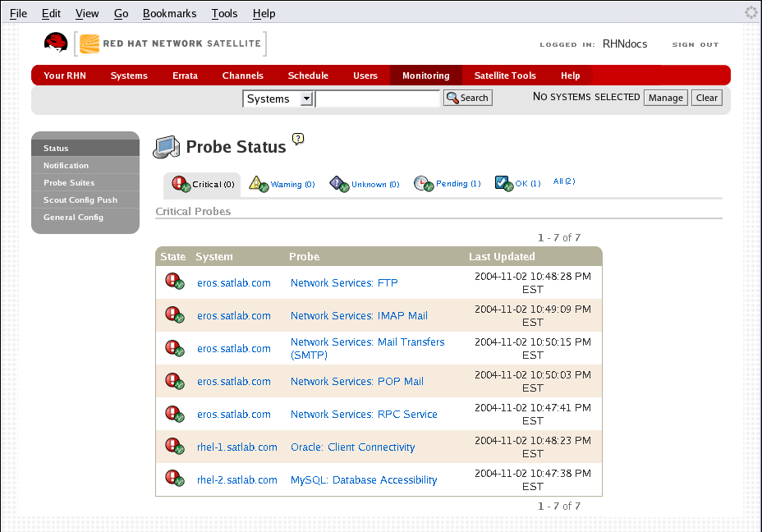This screenshot has width=762, height=532.
Task: Open Notification in the sidebar
Action: [x=85, y=165]
